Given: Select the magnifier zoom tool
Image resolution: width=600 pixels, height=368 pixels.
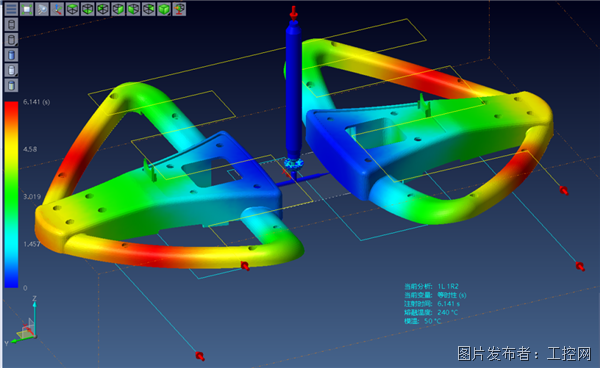Looking at the screenshot, I should [42, 9].
